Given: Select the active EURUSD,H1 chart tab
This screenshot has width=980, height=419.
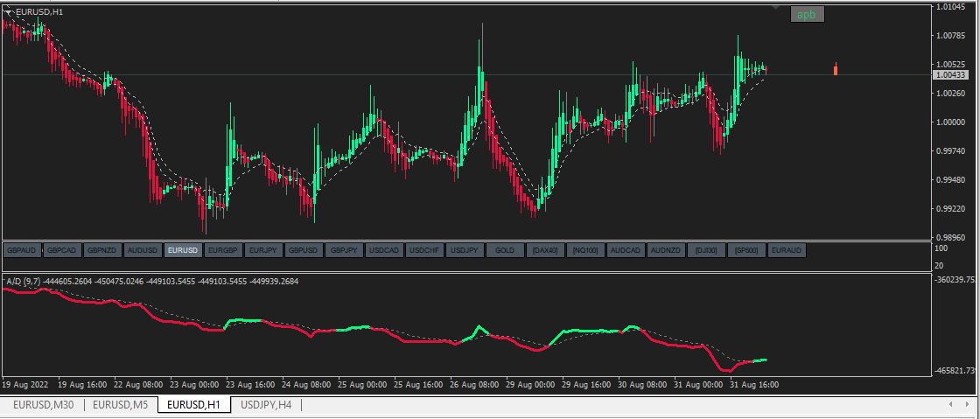Looking at the screenshot, I should click(x=194, y=405).
